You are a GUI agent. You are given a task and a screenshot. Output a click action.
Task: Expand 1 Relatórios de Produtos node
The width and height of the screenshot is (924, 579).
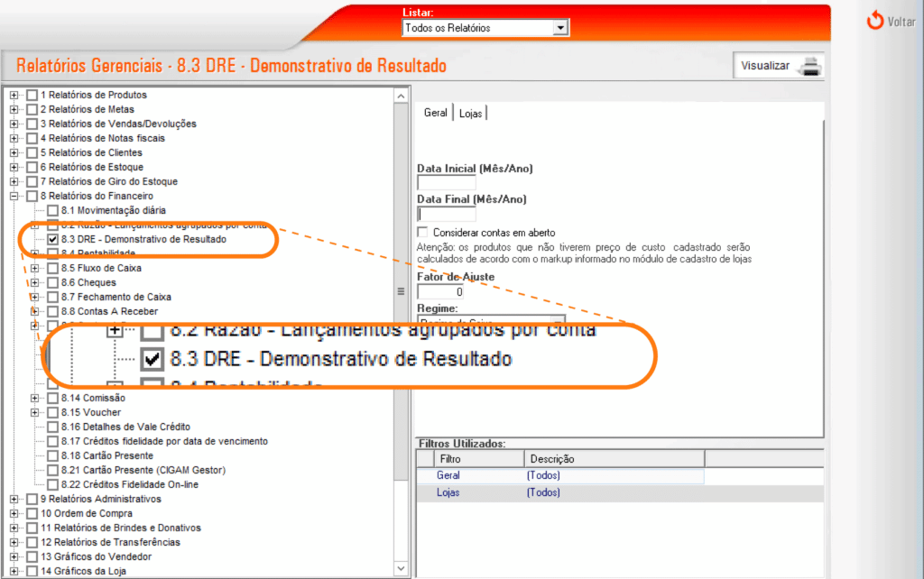(x=14, y=95)
